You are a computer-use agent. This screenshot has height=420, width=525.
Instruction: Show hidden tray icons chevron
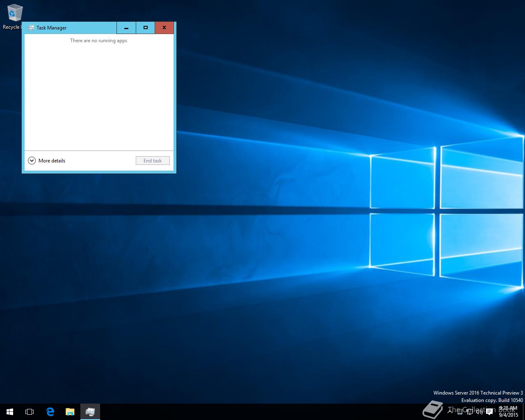pyautogui.click(x=450, y=412)
